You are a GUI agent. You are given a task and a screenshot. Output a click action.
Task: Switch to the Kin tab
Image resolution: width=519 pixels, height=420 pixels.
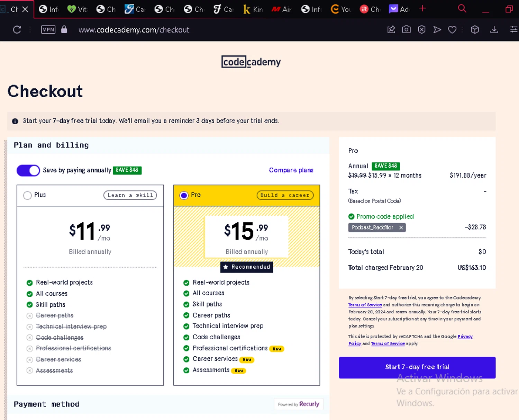point(253,9)
